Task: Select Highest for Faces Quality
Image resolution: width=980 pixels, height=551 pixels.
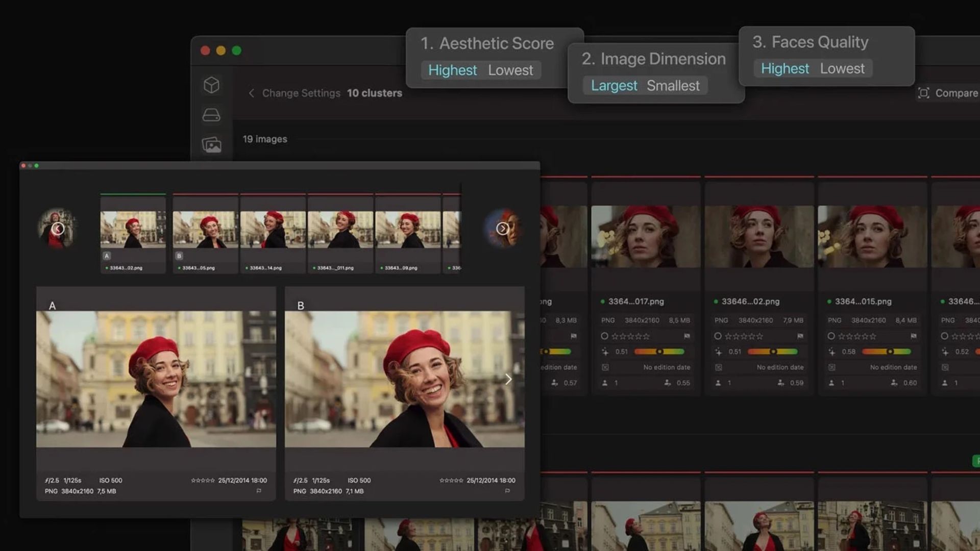Action: (785, 69)
